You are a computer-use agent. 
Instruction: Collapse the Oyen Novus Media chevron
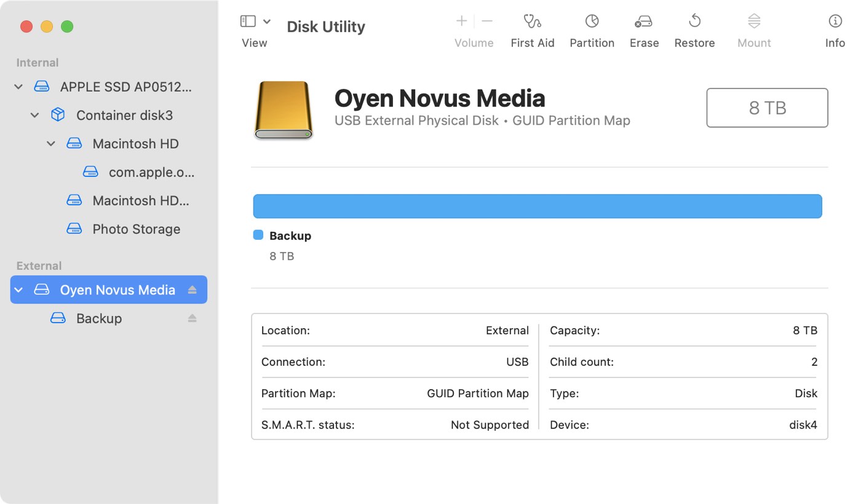click(x=18, y=290)
